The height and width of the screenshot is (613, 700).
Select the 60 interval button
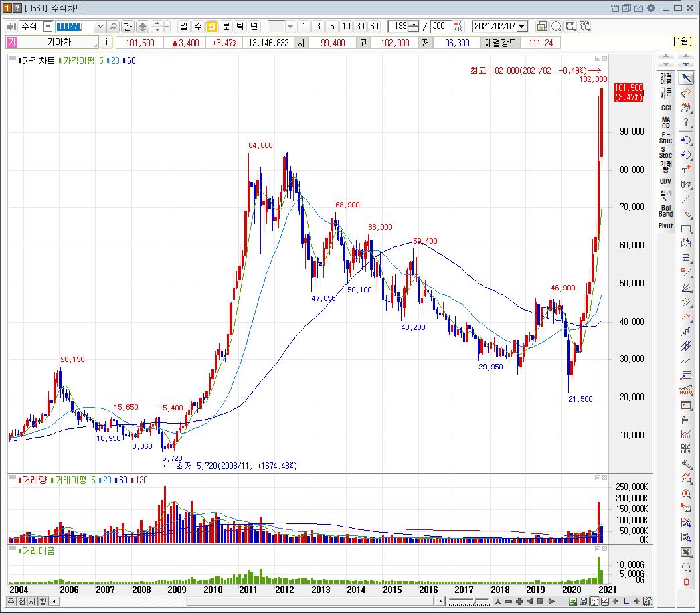point(374,27)
